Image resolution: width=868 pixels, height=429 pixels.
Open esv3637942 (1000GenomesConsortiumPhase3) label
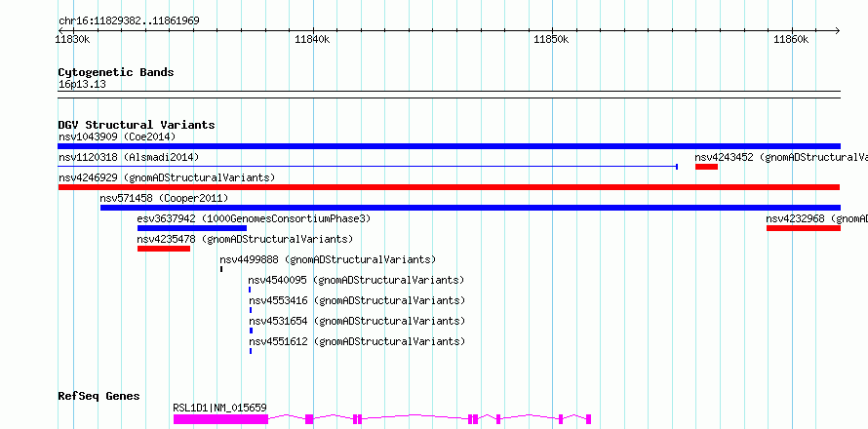[254, 218]
